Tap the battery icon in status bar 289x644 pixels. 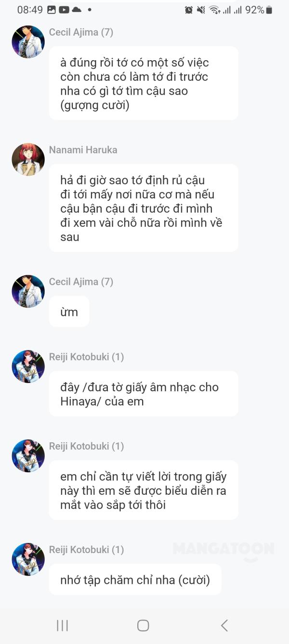269,10
